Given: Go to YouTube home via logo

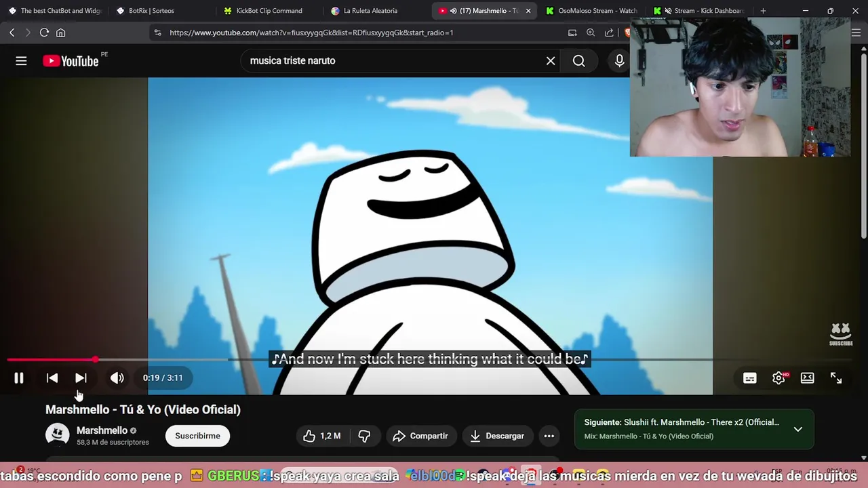Looking at the screenshot, I should tap(71, 61).
